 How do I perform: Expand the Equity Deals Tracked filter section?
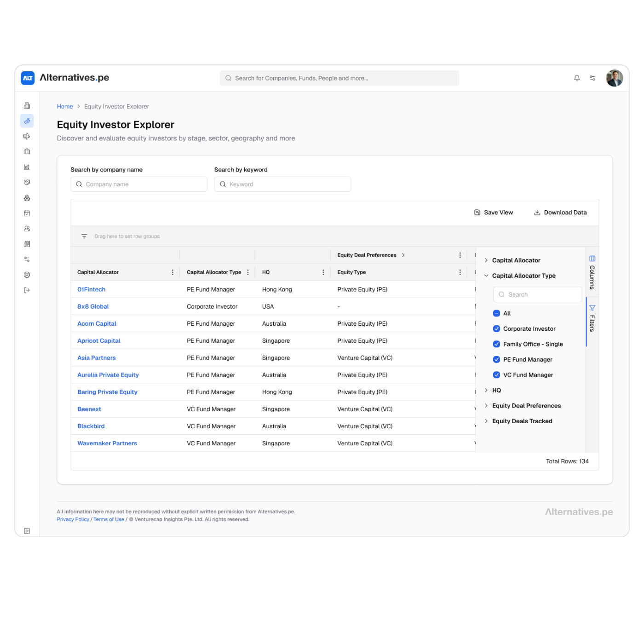(x=486, y=421)
